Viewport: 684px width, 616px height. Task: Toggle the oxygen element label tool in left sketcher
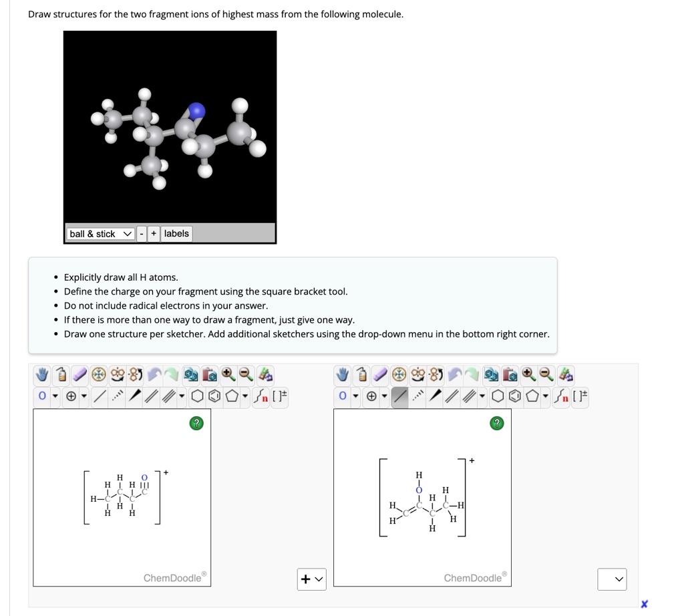[42, 396]
